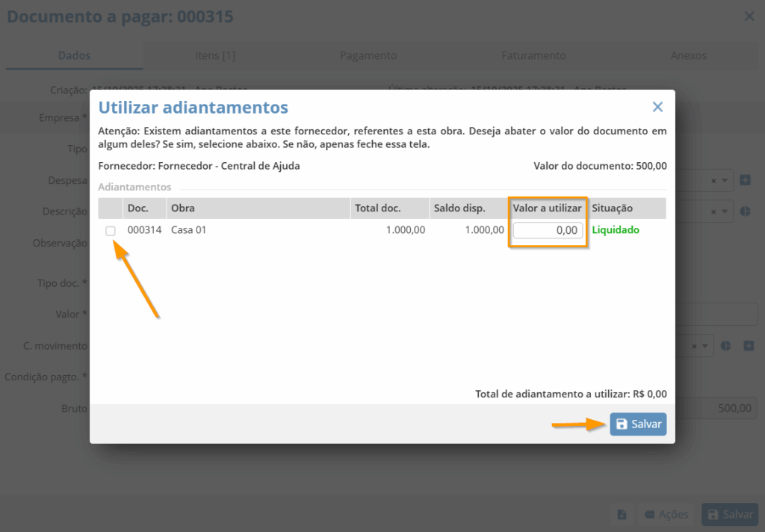Click the Liquidado status of document 000314

pos(616,230)
